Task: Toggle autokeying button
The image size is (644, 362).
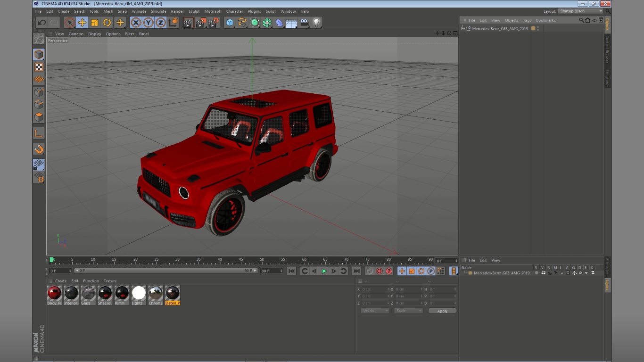Action: (x=379, y=271)
